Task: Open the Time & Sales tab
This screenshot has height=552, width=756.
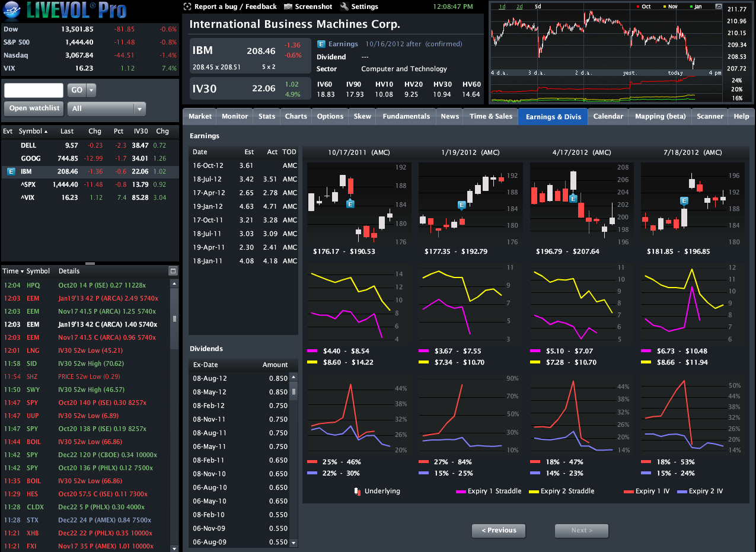Action: [491, 116]
